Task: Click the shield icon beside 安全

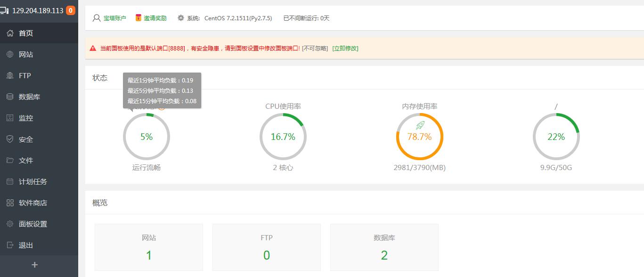Action: [x=10, y=139]
